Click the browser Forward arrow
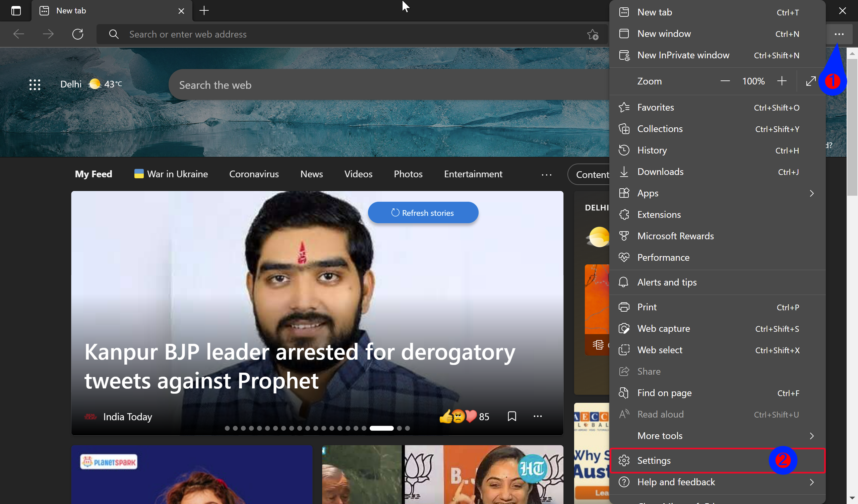 tap(48, 34)
